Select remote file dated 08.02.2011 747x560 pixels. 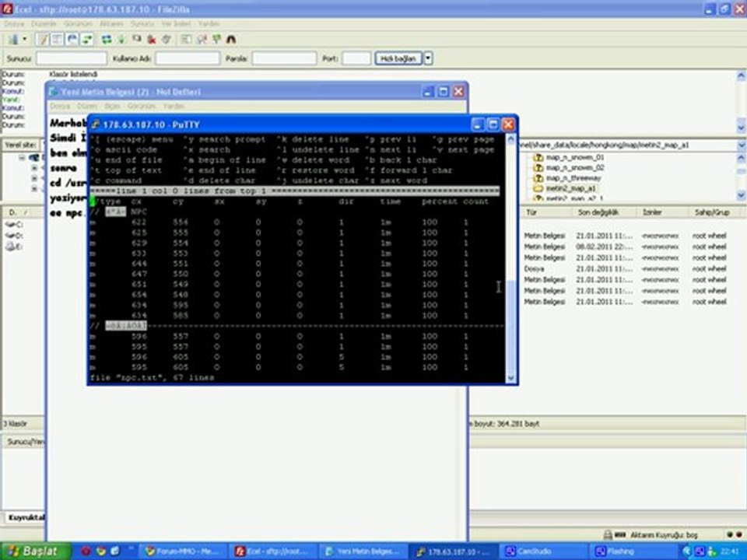click(625, 247)
